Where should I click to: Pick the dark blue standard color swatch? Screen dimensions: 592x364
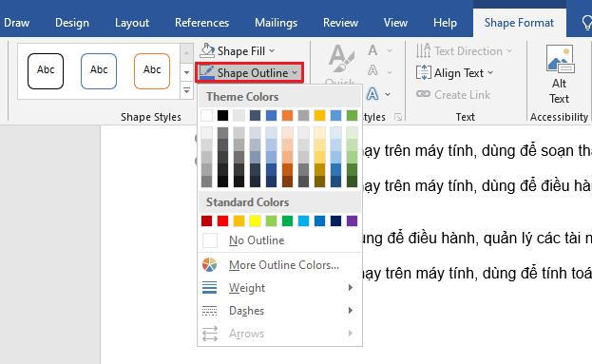click(335, 220)
